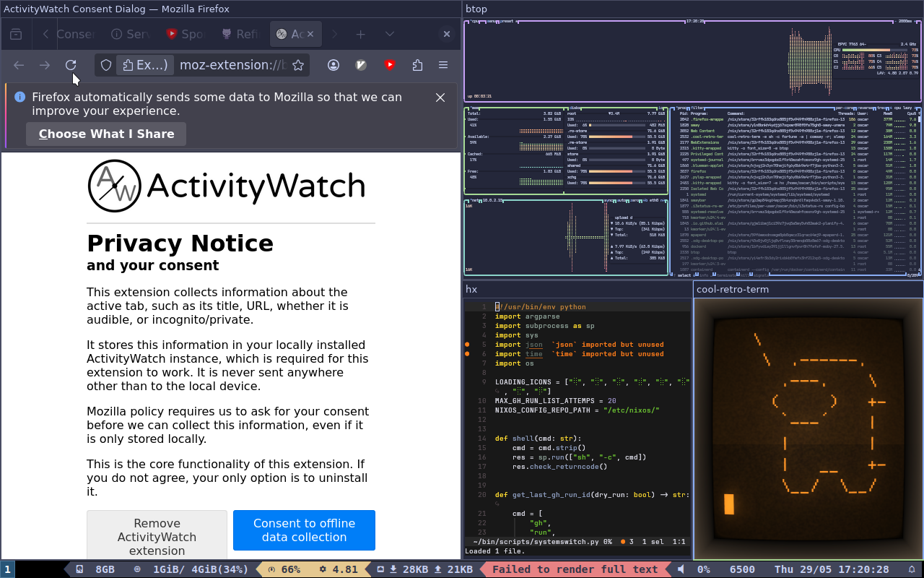Viewport: 924px width, 578px height.
Task: Click btop 'terminate' action at proc bottom
Action: [x=726, y=275]
